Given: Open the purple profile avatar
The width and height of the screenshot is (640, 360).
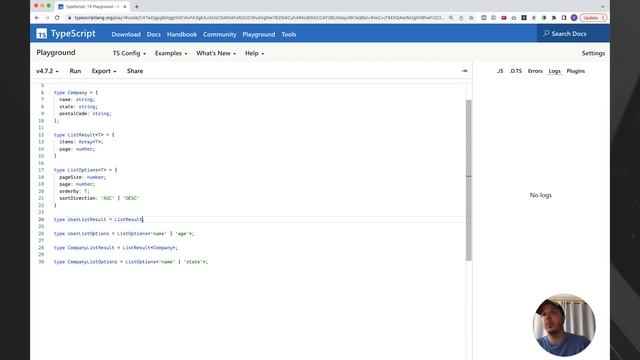Looking at the screenshot, I should click(x=574, y=18).
